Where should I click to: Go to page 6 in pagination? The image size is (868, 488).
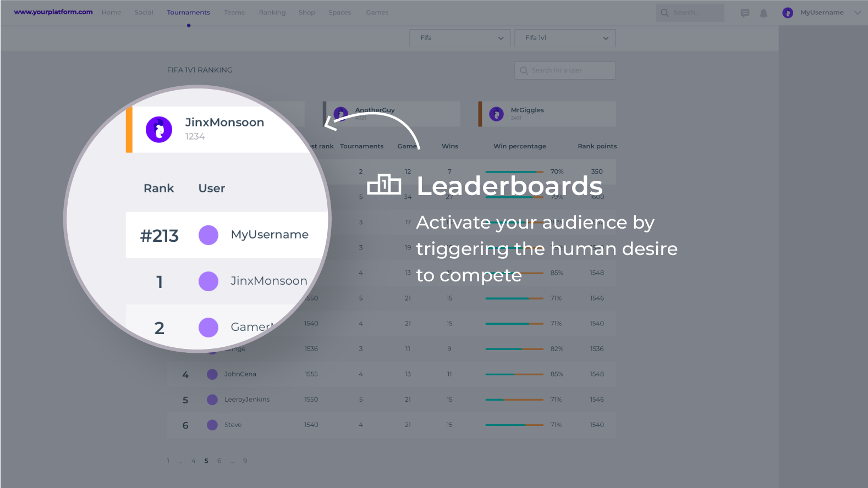click(x=219, y=461)
